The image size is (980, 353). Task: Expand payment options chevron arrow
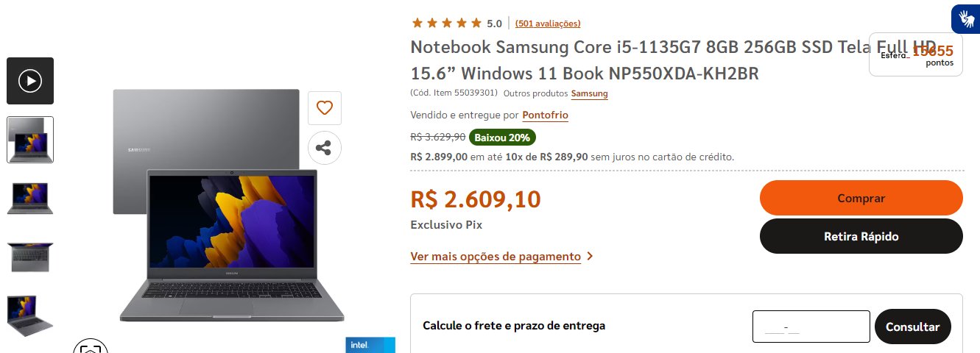coord(590,257)
